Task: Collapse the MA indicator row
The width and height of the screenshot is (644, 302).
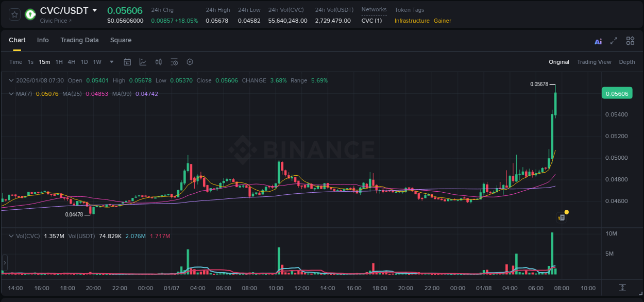Action: [x=11, y=94]
